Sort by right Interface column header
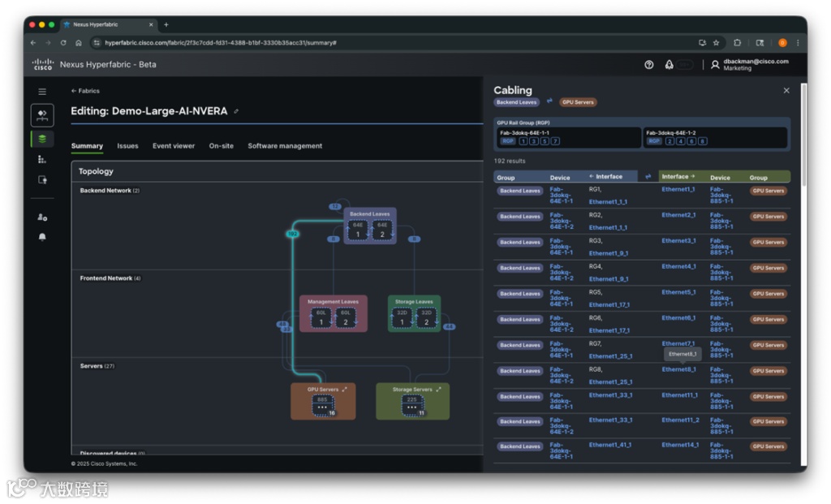The height and width of the screenshot is (504, 831). (x=678, y=176)
